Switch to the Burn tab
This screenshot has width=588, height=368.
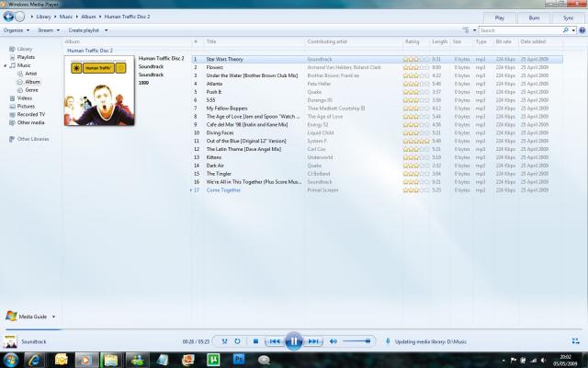pos(534,17)
